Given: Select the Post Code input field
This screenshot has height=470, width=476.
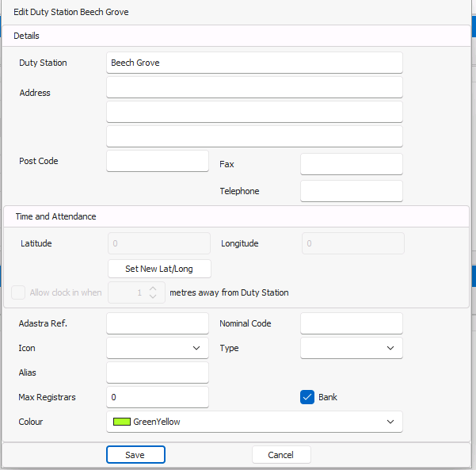Looking at the screenshot, I should pos(157,161).
